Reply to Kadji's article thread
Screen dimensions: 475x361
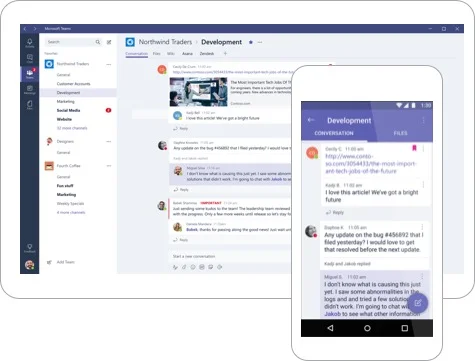pos(180,128)
